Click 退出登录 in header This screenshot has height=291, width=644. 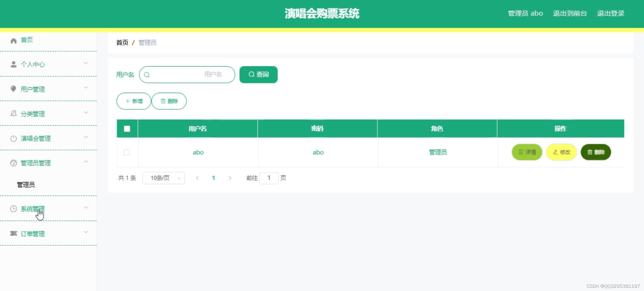611,13
